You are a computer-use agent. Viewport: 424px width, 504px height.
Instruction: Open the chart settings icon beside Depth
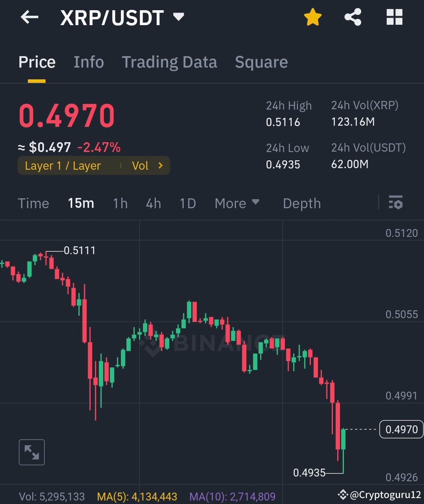point(396,203)
